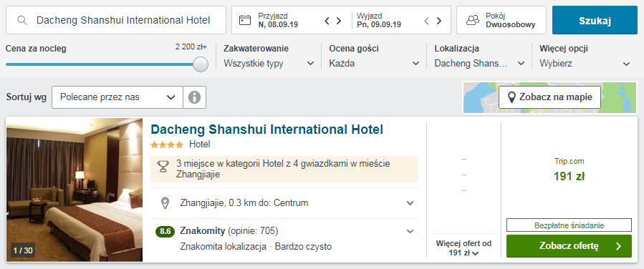The height and width of the screenshot is (269, 644).
Task: Advance arrival date with next arrow
Action: point(339,21)
